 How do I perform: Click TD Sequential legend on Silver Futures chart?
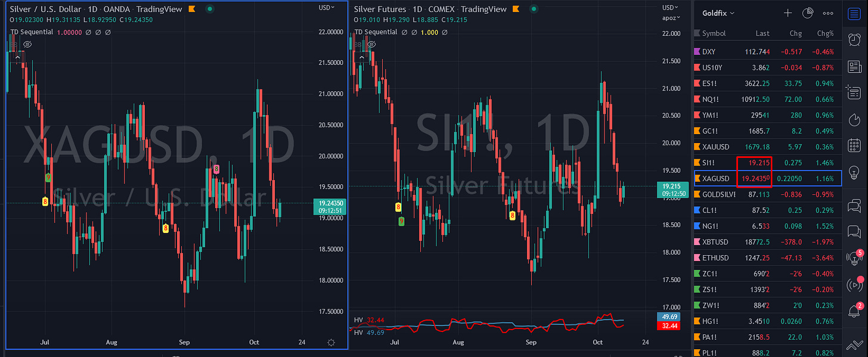pyautogui.click(x=376, y=31)
